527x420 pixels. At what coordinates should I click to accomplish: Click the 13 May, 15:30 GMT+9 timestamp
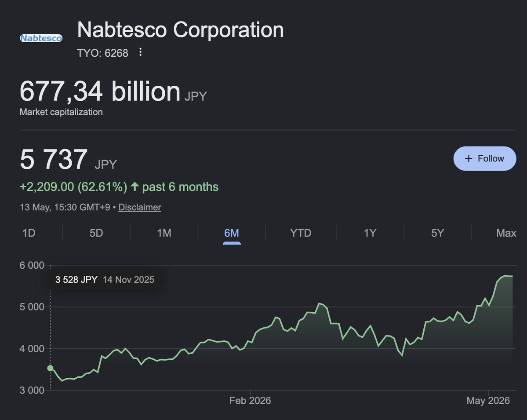point(65,207)
